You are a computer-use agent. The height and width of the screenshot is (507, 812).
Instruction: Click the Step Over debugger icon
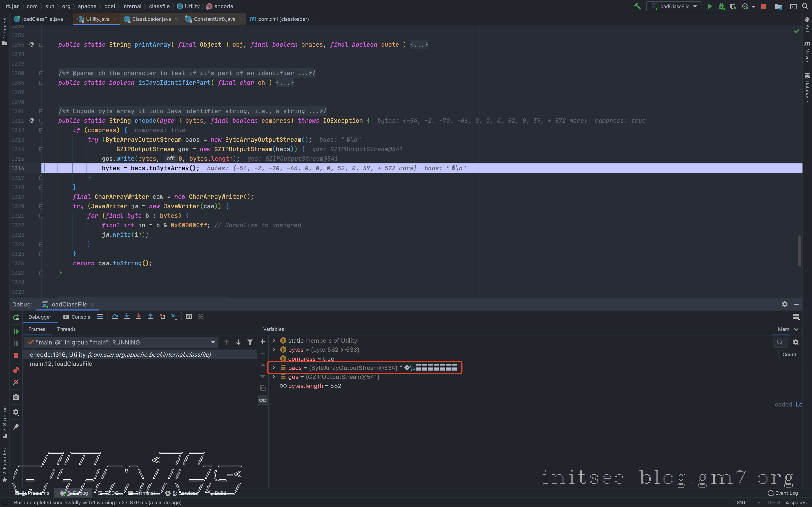click(115, 317)
